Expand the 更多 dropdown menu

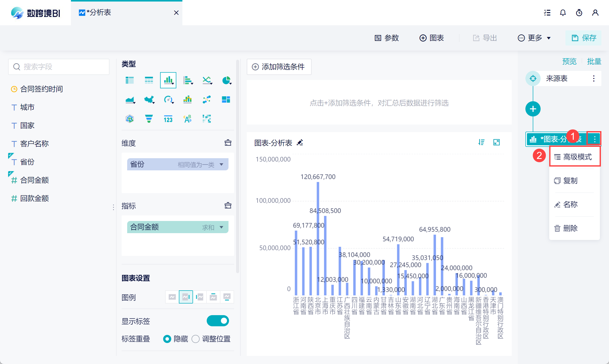click(x=534, y=38)
